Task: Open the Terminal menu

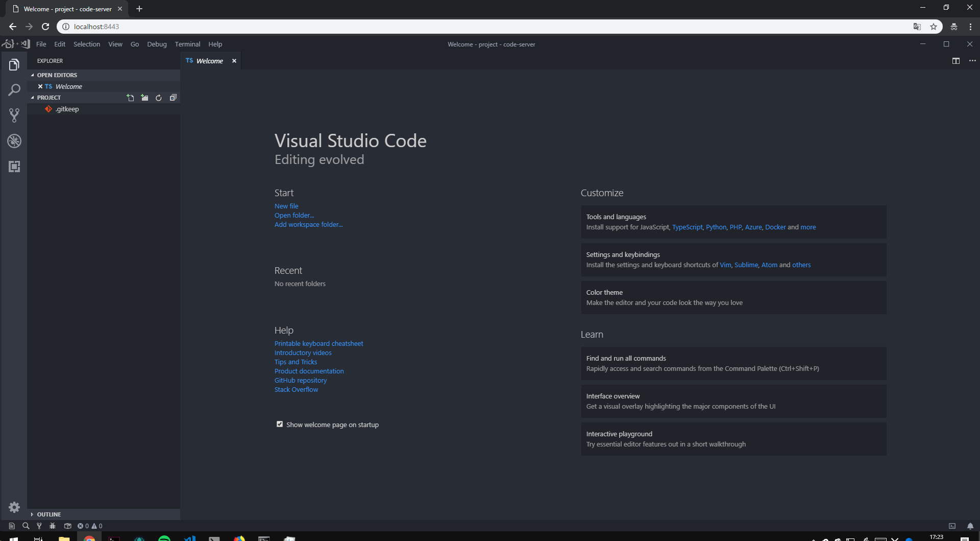Action: 187,44
